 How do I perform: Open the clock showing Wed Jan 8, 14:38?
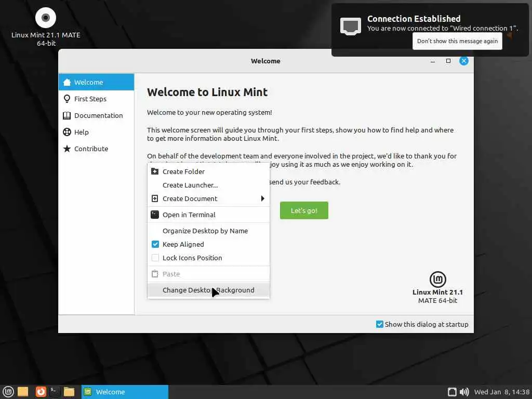coord(502,392)
